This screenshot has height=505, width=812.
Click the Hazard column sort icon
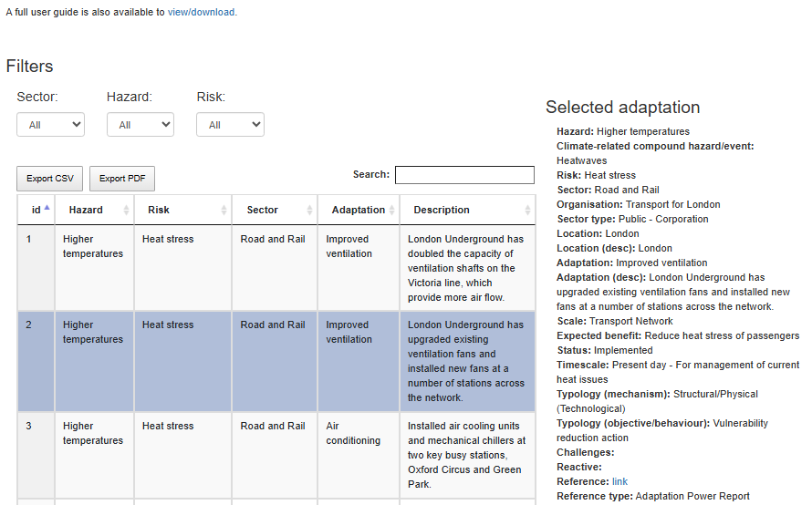[126, 210]
